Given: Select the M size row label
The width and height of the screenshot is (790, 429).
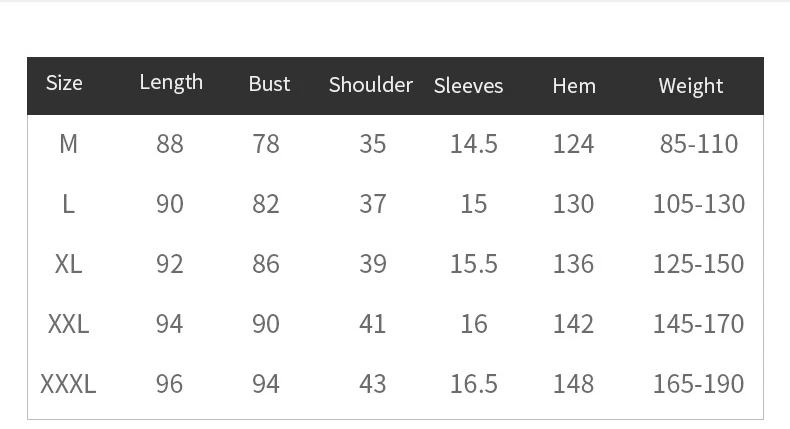Looking at the screenshot, I should click(68, 144).
